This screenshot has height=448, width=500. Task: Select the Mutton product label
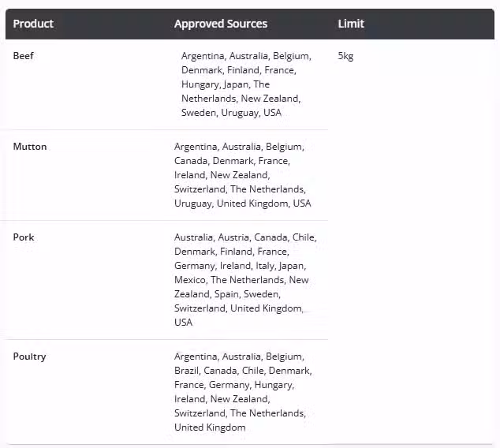click(30, 147)
